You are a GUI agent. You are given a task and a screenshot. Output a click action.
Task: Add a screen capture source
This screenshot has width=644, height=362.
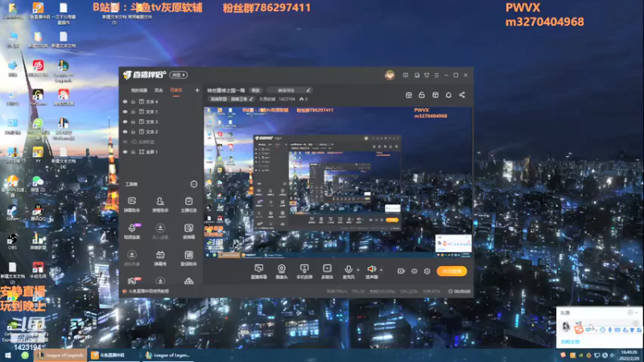coord(258,271)
